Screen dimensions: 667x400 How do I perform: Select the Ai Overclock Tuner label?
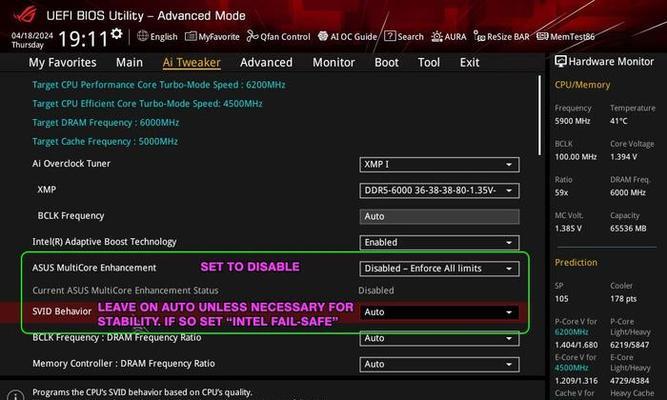pyautogui.click(x=71, y=164)
